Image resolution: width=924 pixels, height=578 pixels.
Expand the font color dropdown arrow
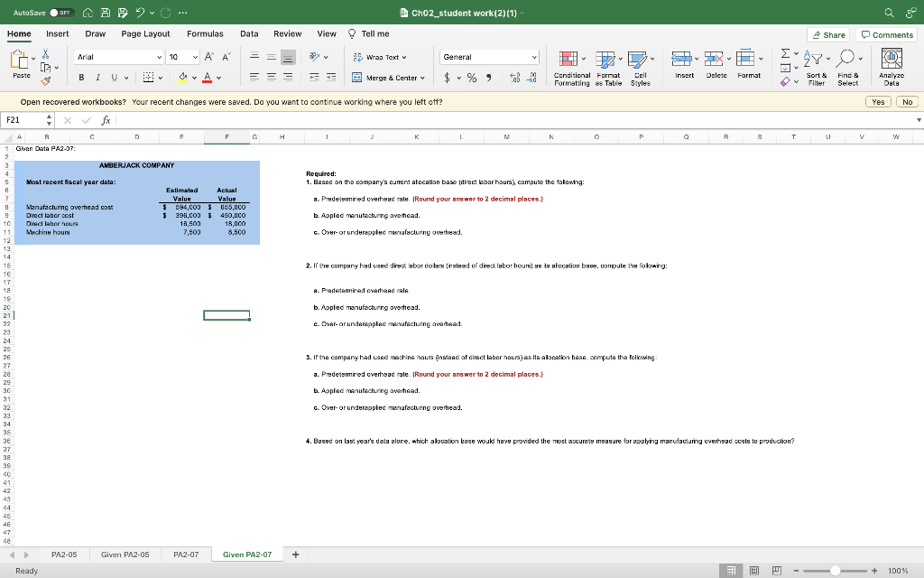click(218, 78)
